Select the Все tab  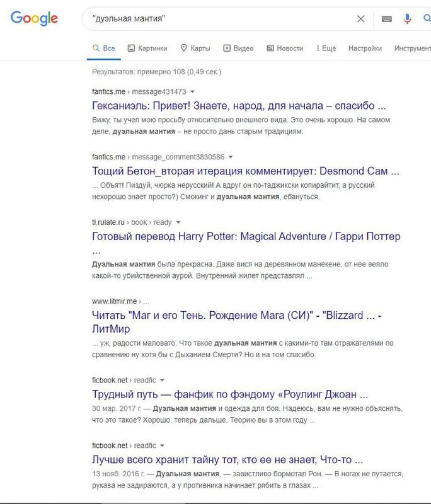(x=103, y=49)
